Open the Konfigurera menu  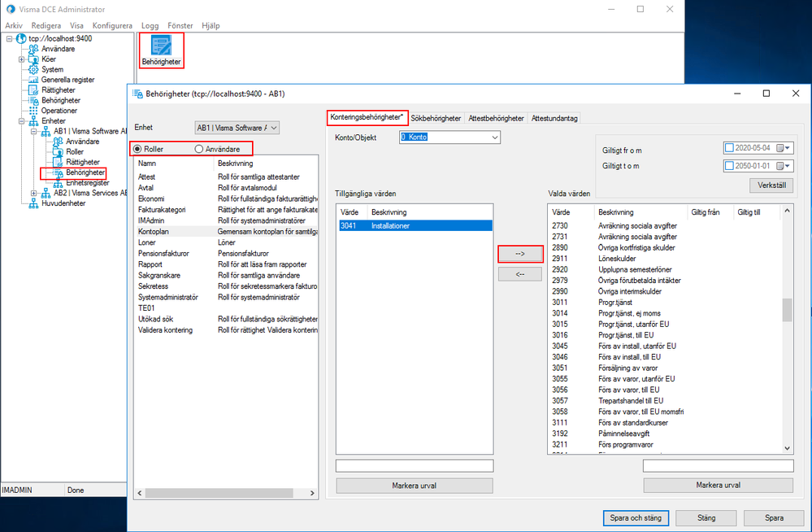pos(112,25)
